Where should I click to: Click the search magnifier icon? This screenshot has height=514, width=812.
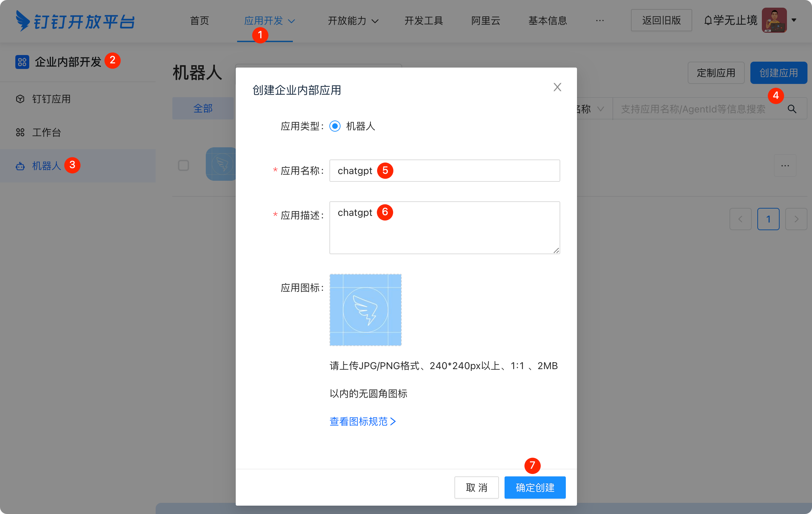click(792, 109)
